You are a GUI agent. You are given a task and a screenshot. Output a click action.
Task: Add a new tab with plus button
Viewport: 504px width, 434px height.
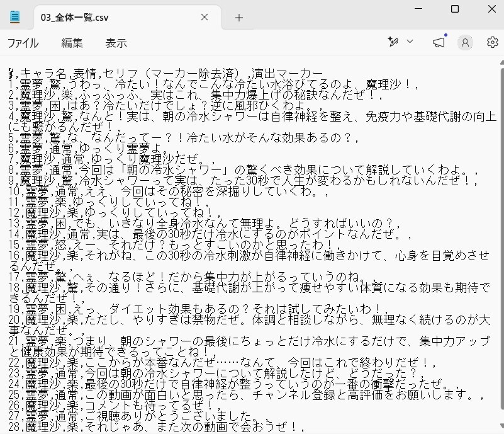pyautogui.click(x=239, y=18)
